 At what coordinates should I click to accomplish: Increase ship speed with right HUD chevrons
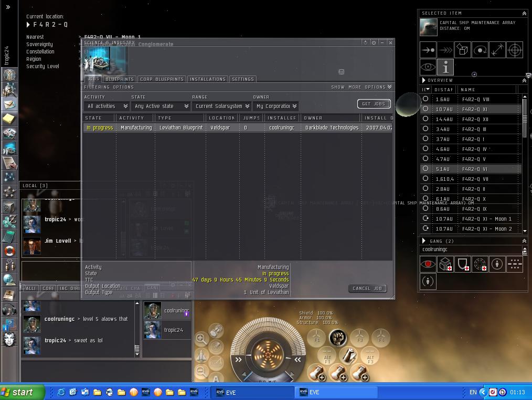297,360
